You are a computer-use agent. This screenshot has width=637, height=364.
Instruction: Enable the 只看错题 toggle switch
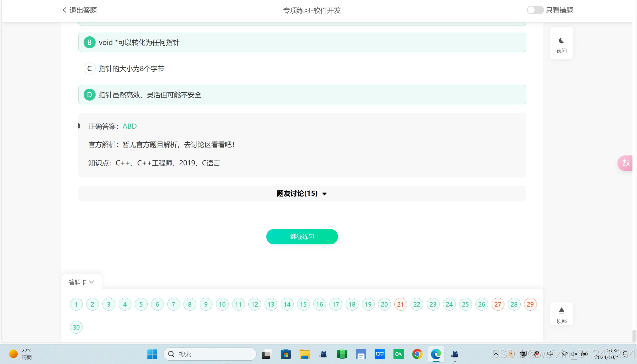click(x=535, y=10)
